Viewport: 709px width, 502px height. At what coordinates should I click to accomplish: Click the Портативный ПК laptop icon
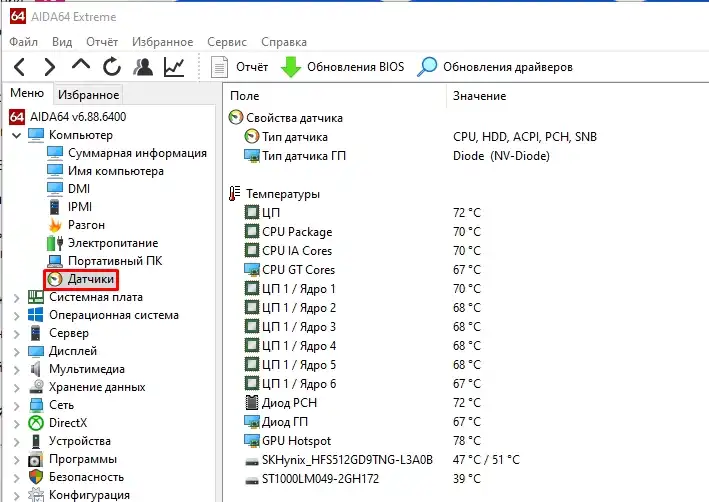coord(55,261)
